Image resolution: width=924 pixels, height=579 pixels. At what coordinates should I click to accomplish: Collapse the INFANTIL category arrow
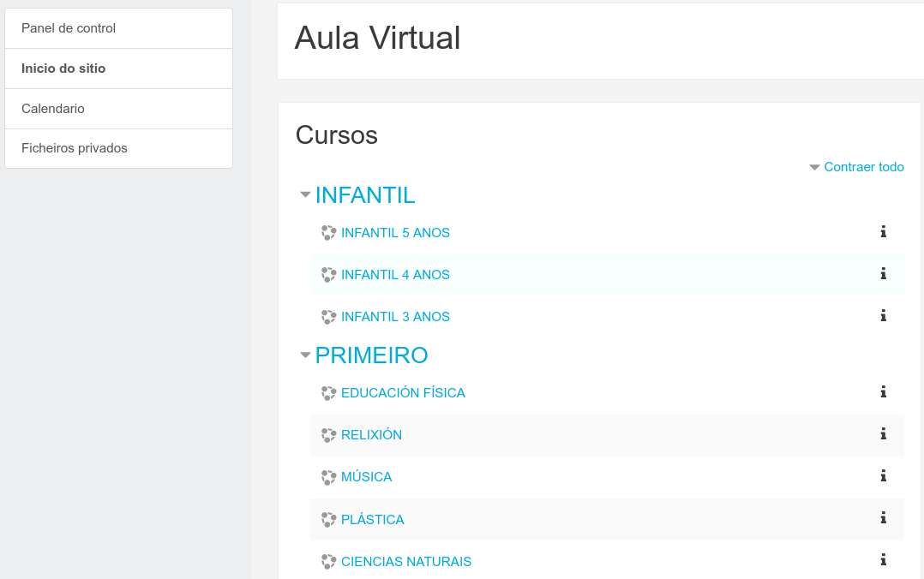pos(304,194)
